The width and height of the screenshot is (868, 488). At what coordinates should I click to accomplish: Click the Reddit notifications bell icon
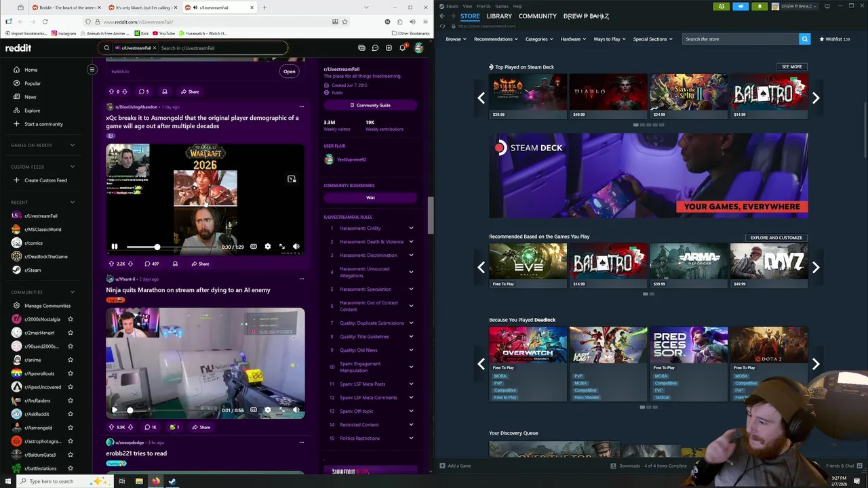pyautogui.click(x=402, y=47)
